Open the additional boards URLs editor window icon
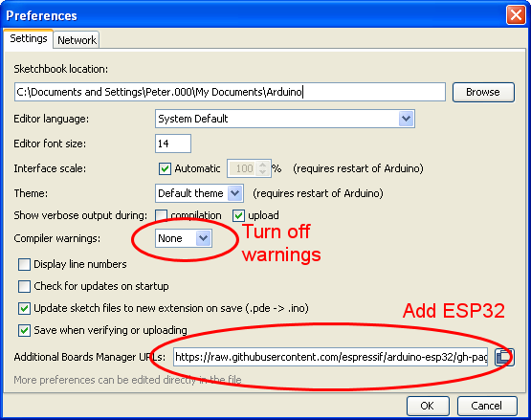This screenshot has height=420, width=531. (x=504, y=357)
